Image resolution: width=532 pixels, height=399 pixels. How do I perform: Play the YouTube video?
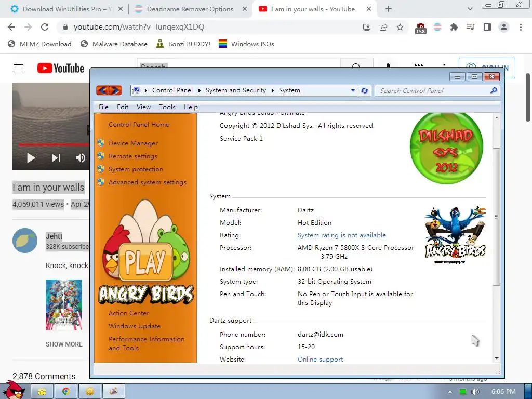pos(31,158)
